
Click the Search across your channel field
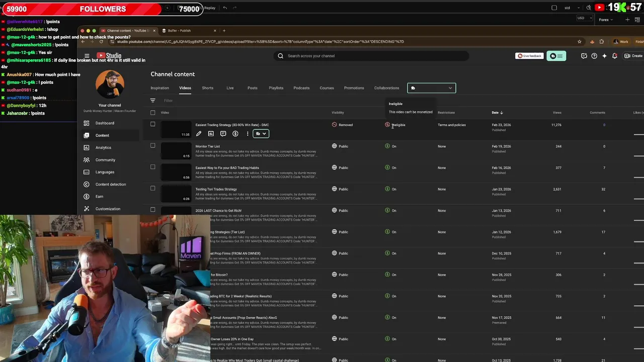pos(372,56)
